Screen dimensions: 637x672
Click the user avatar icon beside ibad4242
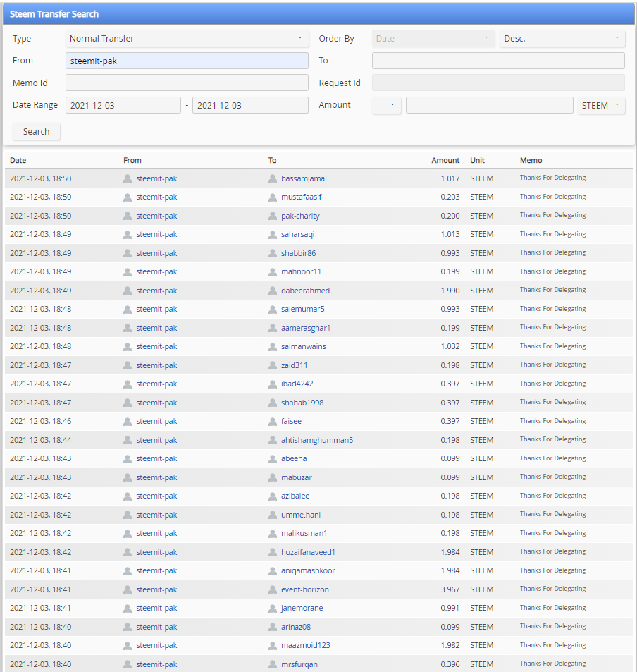273,384
